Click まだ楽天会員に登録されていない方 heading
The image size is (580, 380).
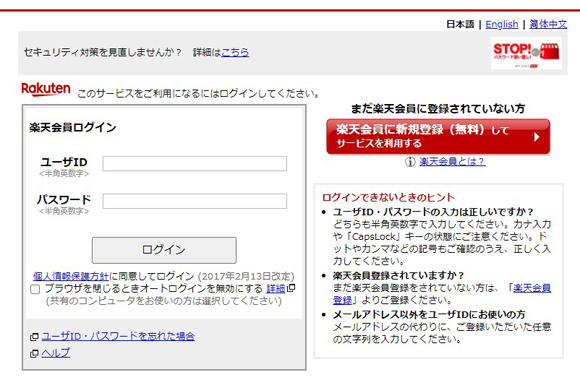coord(438,108)
